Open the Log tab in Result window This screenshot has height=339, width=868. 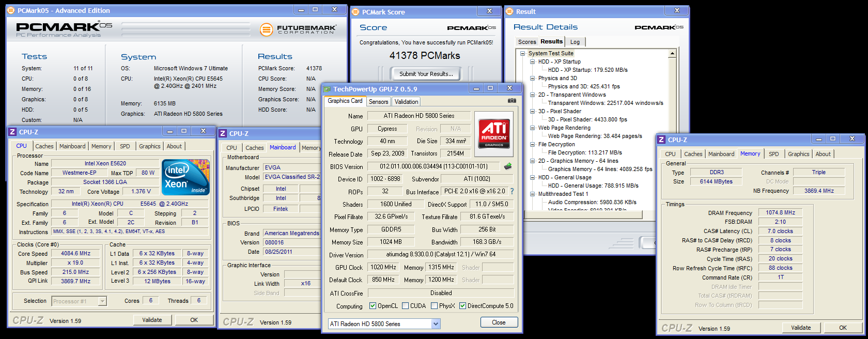click(575, 42)
